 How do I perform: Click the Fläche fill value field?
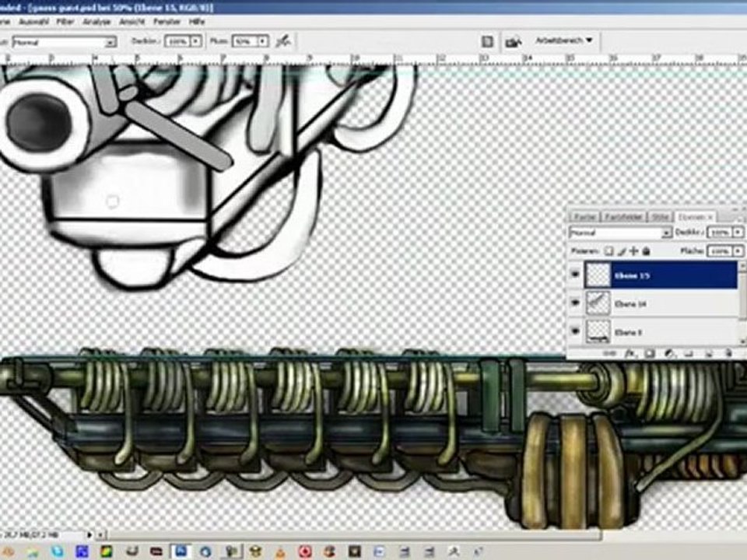pos(719,250)
